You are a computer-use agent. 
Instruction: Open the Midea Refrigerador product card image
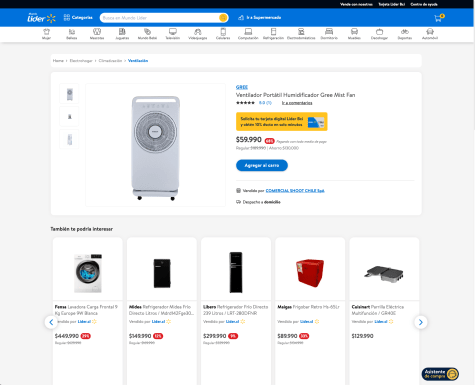[x=162, y=273]
